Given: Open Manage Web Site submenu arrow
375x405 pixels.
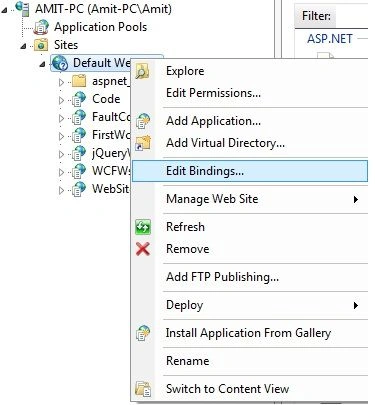Looking at the screenshot, I should [356, 199].
